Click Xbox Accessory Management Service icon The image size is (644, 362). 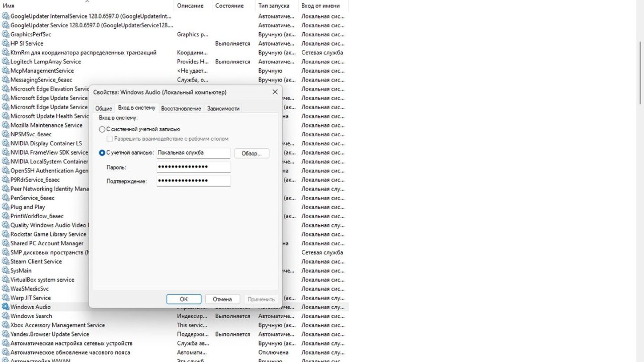[6, 325]
